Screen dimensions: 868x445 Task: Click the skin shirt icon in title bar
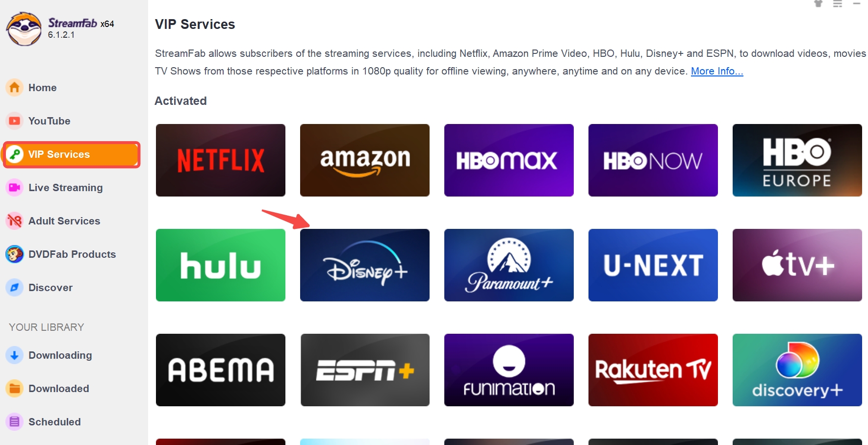pos(818,3)
